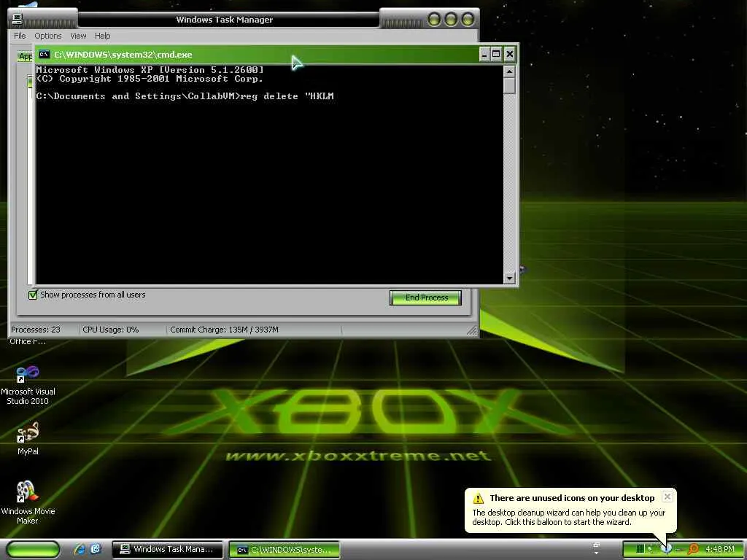
Task: Click the Task Manager CPU tray icon
Action: 640,549
